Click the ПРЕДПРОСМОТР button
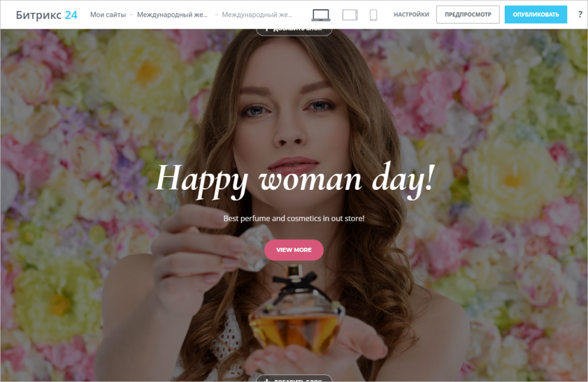The image size is (588, 382). click(x=468, y=14)
